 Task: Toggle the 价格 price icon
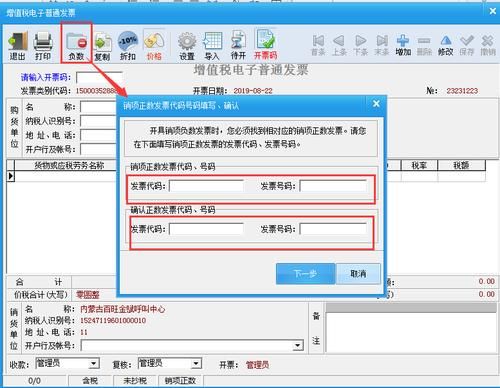tap(154, 46)
